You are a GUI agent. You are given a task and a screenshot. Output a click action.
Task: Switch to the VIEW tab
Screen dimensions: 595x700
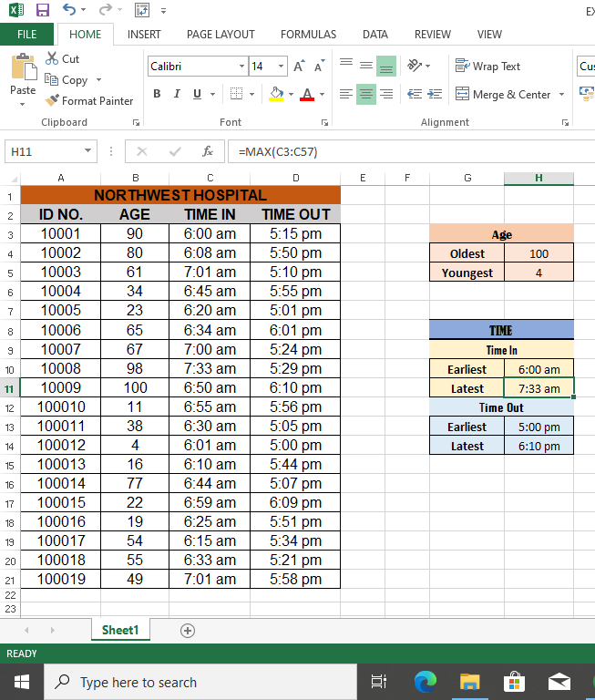coord(489,35)
